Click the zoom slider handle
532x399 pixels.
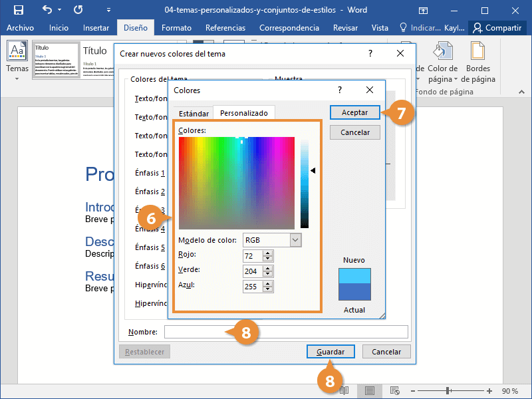point(448,391)
